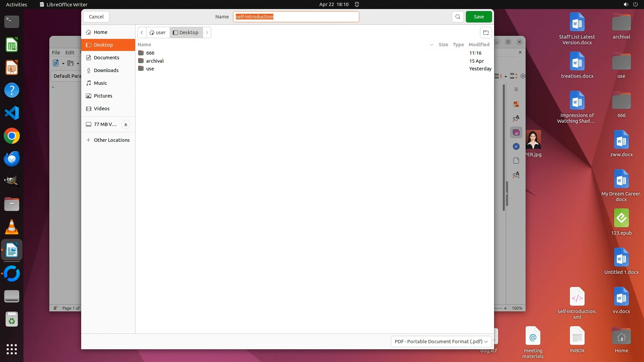This screenshot has height=362, width=644.
Task: Expand the forward chevron after Desktop in the path bar
Action: coord(207,33)
